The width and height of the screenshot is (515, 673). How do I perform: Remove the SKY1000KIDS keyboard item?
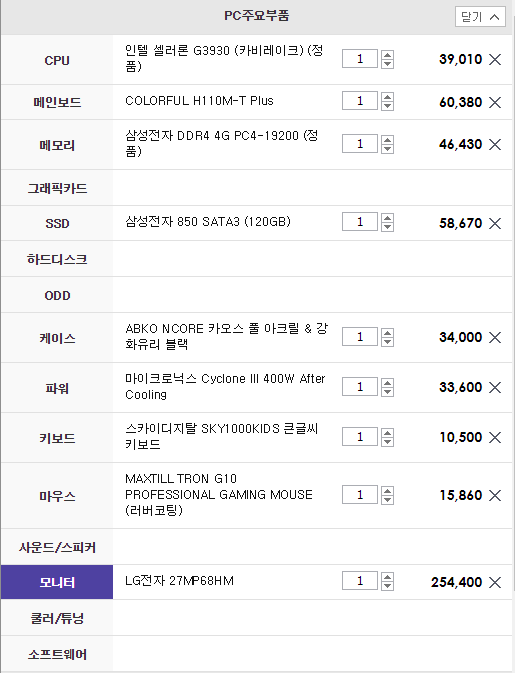(495, 437)
